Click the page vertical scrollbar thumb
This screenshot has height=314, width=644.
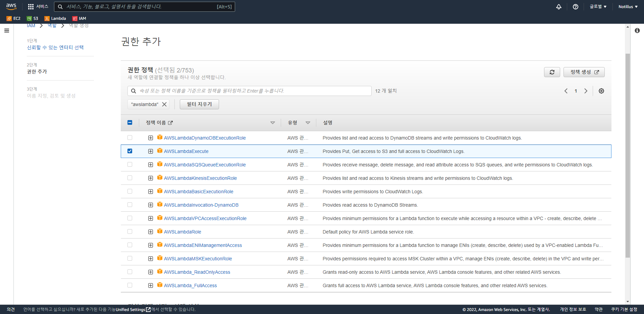point(628,156)
